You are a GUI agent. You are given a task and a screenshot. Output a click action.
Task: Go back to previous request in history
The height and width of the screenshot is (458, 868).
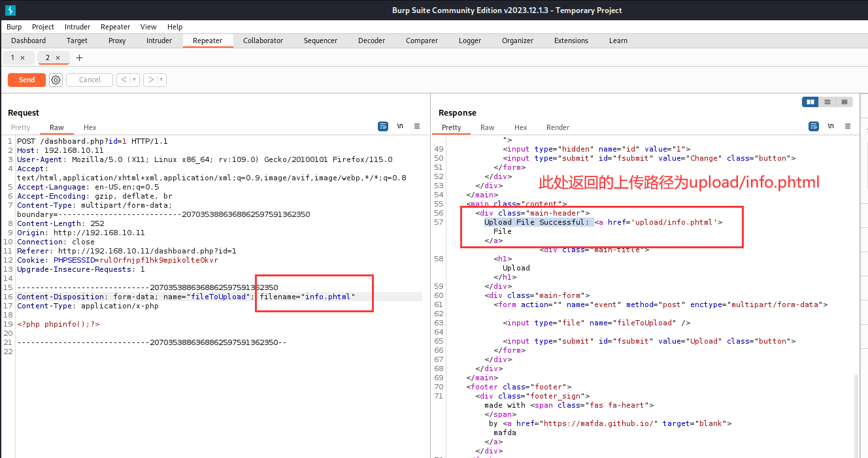[x=123, y=80]
